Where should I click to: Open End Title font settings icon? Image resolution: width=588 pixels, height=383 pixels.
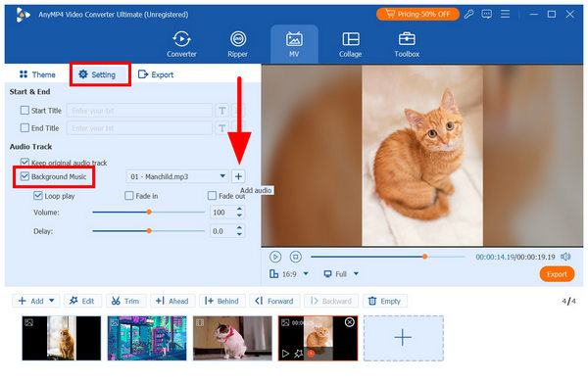point(222,128)
